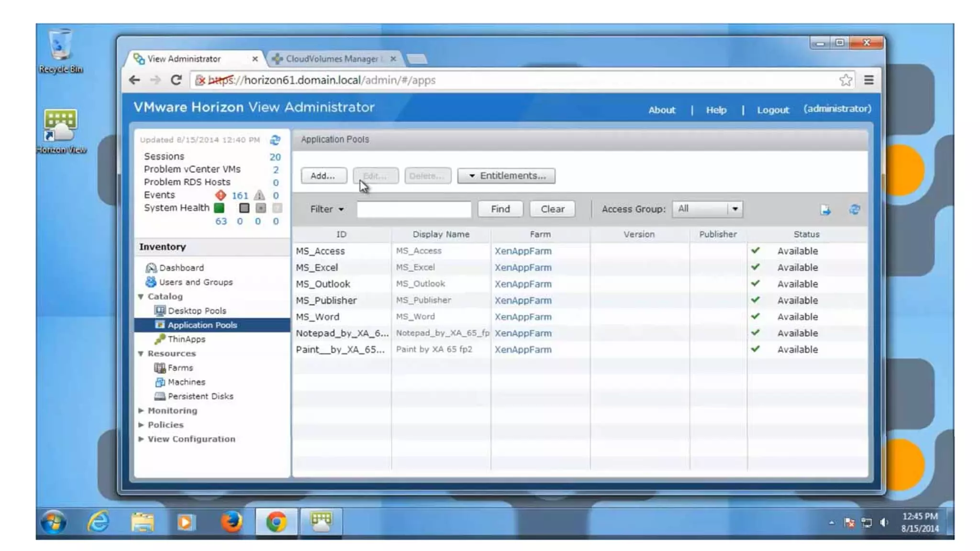
Task: Click the export table icon
Action: coord(825,209)
